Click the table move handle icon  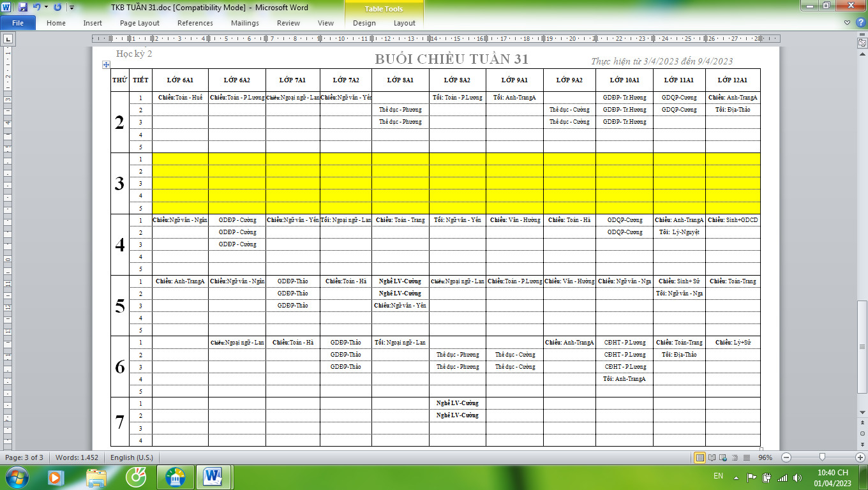[x=106, y=65]
